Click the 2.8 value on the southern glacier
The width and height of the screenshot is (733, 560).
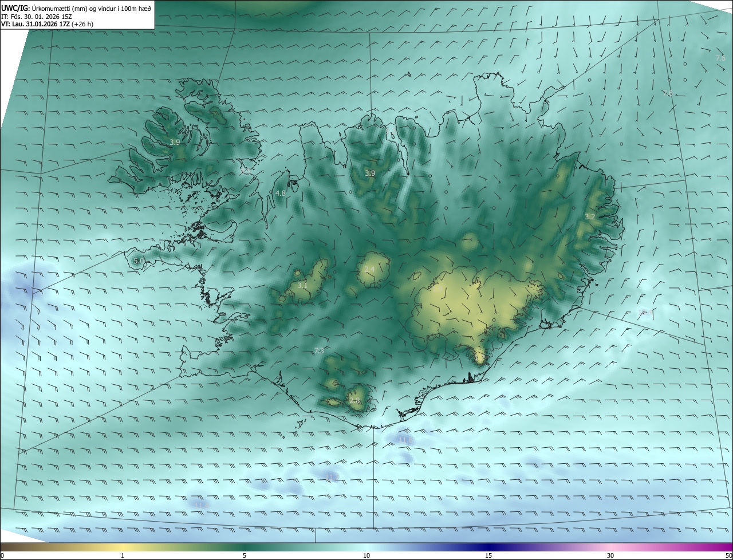coord(354,401)
